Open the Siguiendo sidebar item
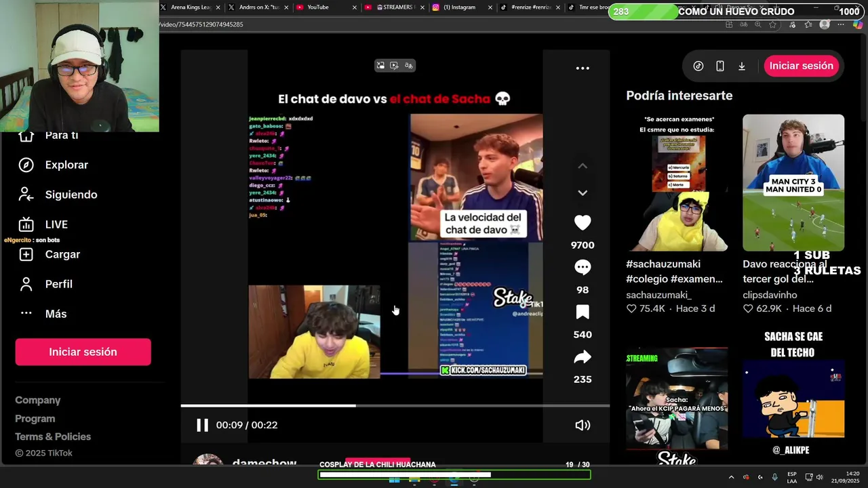This screenshot has height=488, width=868. (58, 195)
